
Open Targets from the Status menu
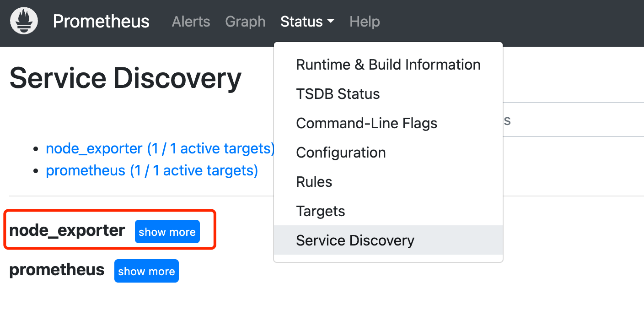coord(388,211)
